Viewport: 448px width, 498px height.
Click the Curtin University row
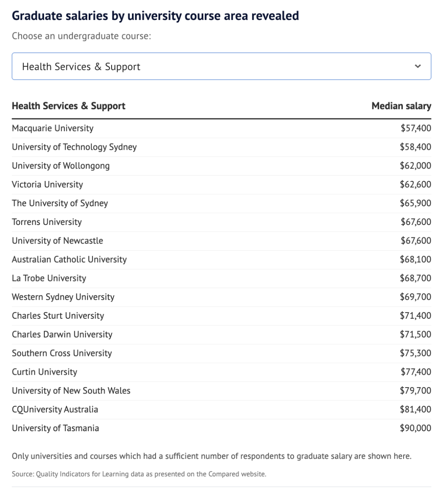click(44, 372)
